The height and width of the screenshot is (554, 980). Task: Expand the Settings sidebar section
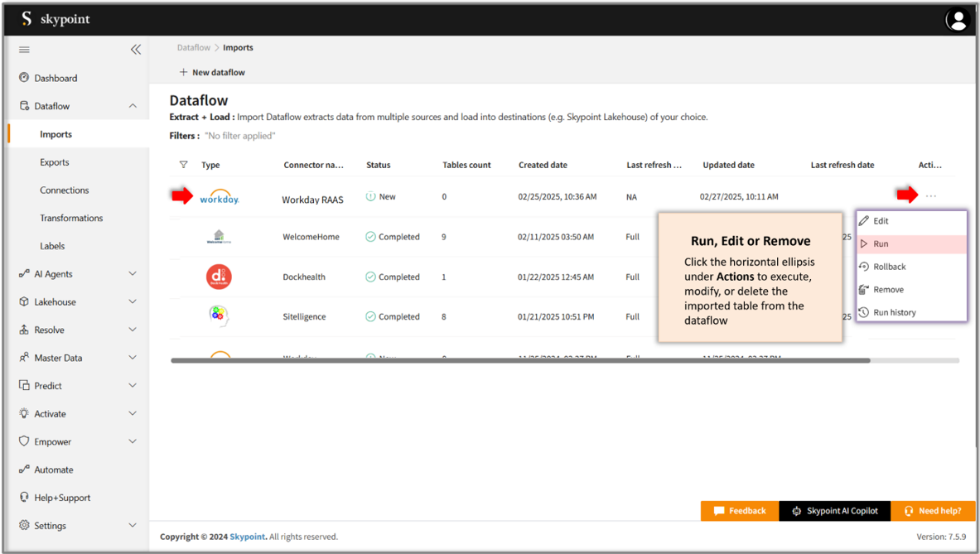coord(133,525)
